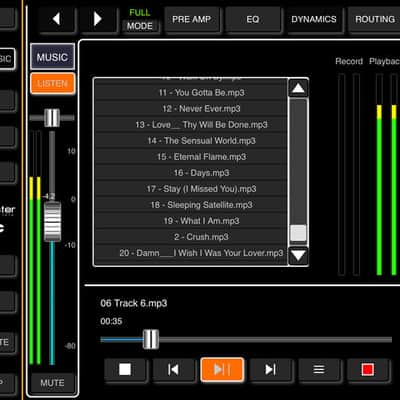Click the track position slider handle
Screen dimensions: 400x400
point(151,339)
